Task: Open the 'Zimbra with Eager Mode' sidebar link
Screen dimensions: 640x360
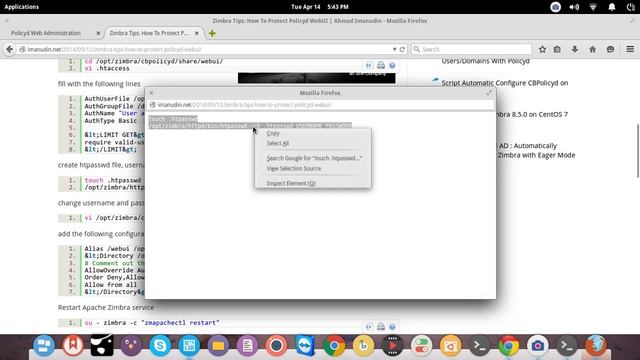Action: coord(536,155)
